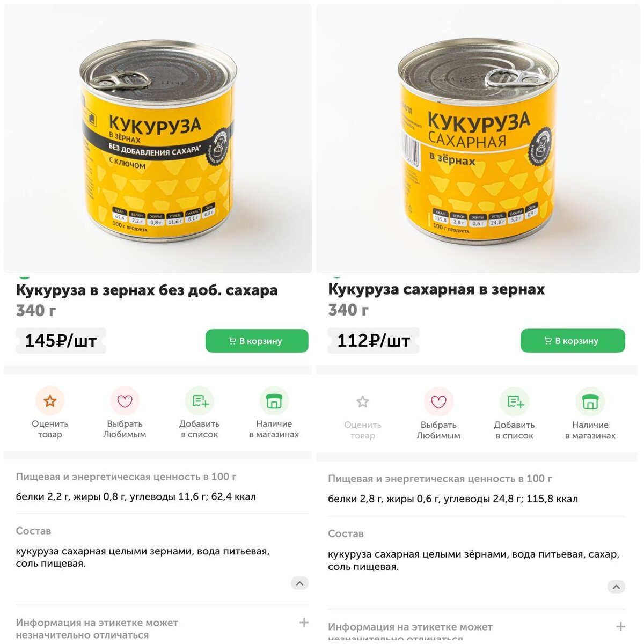Collapse left product composition with chevron
The width and height of the screenshot is (644, 644).
pyautogui.click(x=299, y=583)
